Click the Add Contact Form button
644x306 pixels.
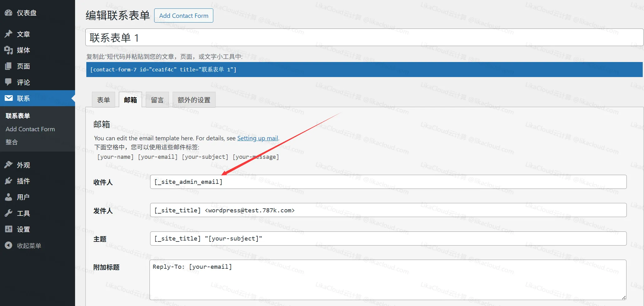184,15
